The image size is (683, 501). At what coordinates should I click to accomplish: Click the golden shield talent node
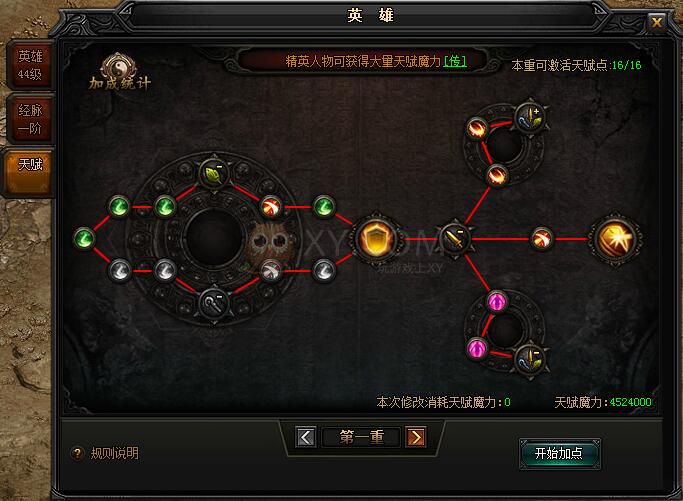click(375, 239)
